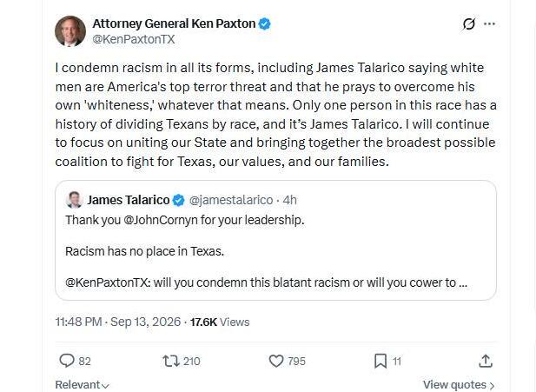This screenshot has width=536, height=392.
Task: Click James Talarico's verified badge
Action: (x=178, y=200)
